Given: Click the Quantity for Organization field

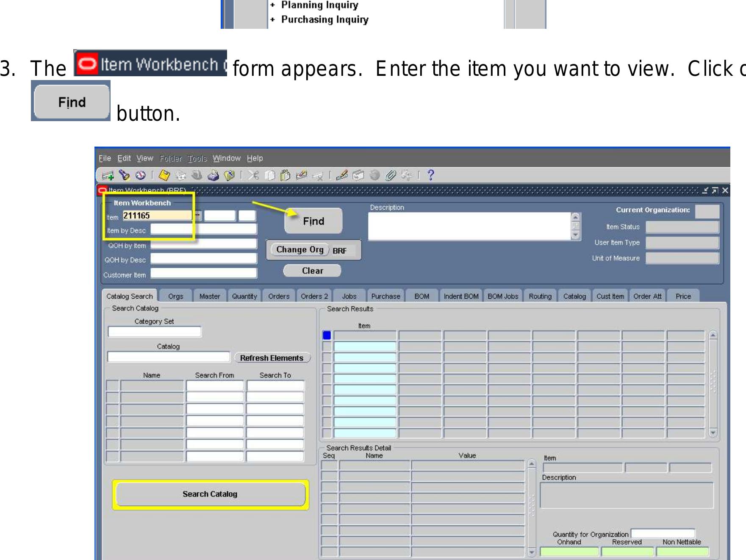Looking at the screenshot, I should [663, 533].
